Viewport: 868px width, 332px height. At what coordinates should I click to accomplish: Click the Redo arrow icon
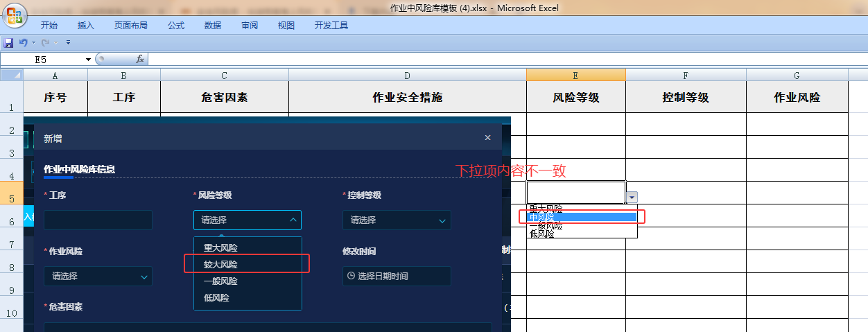[45, 43]
